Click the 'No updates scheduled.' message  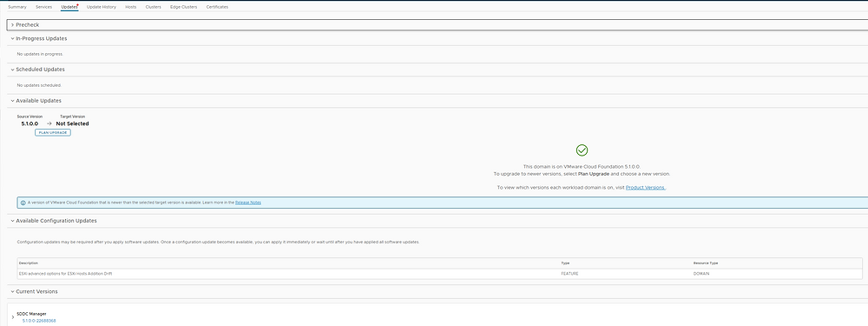click(39, 85)
